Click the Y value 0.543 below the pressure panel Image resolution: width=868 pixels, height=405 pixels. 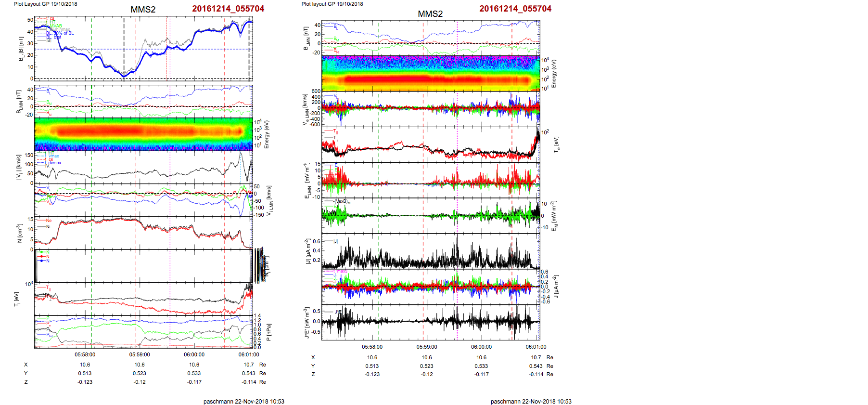click(248, 373)
